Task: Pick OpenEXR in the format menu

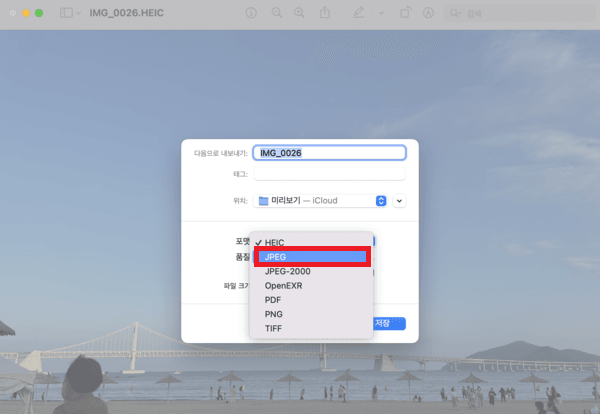Action: click(x=311, y=285)
